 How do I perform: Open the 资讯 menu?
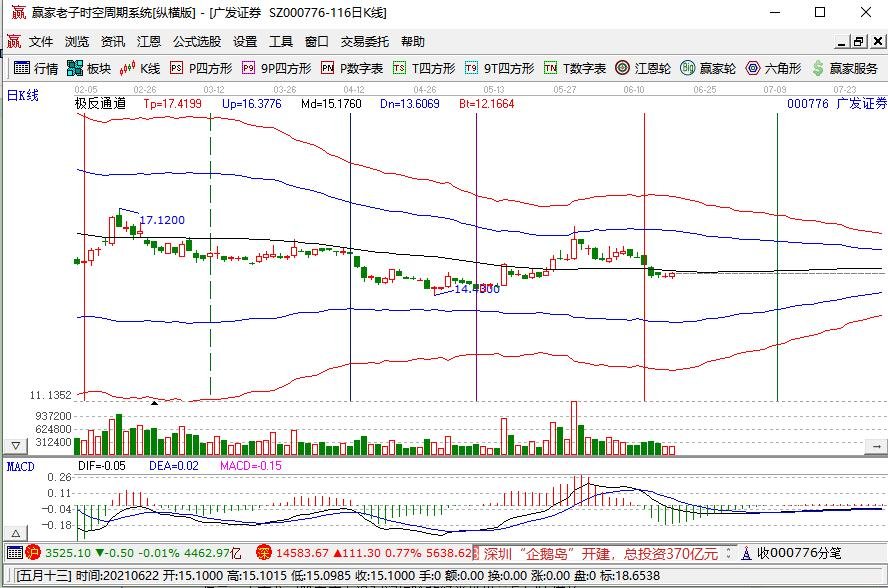113,41
